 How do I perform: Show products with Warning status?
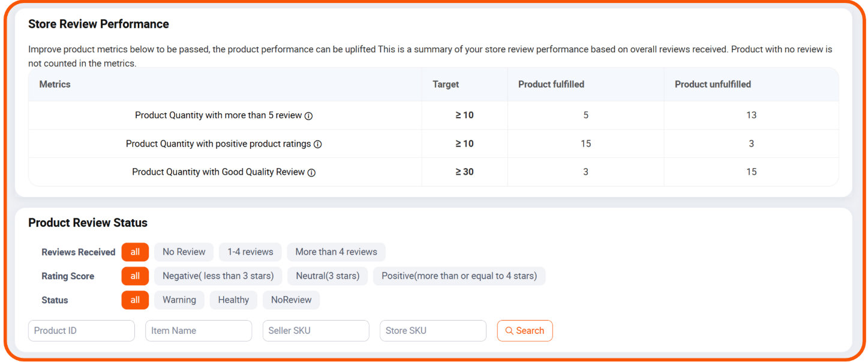click(x=179, y=300)
